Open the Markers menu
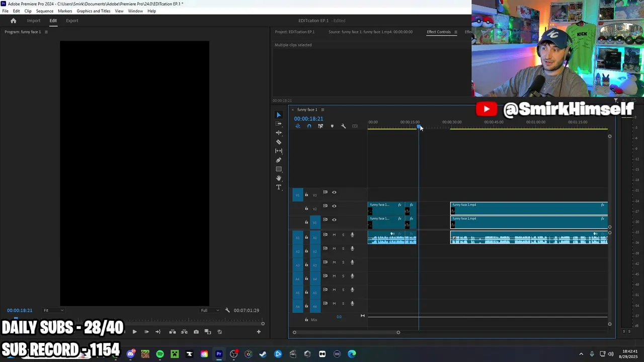The image size is (644, 362). coord(65,11)
